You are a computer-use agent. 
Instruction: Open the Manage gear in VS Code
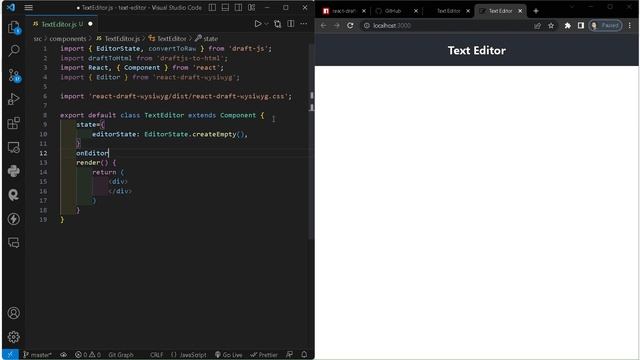(14, 337)
